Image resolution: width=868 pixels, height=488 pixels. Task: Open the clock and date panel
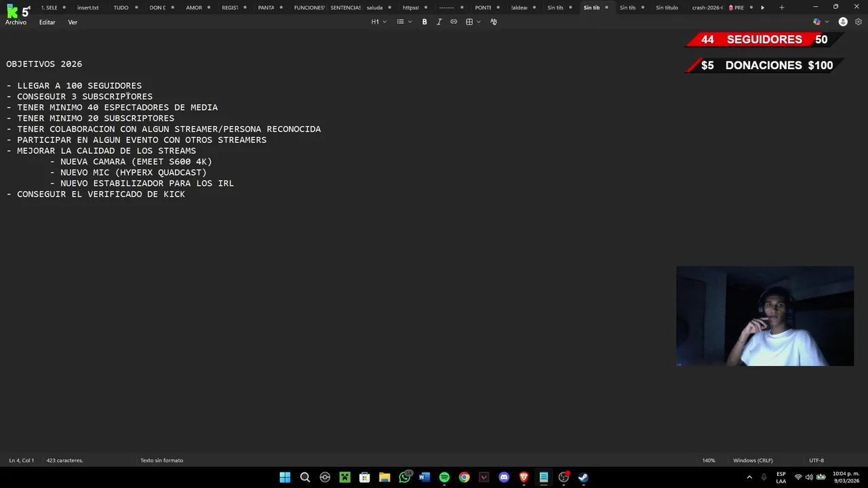(846, 477)
